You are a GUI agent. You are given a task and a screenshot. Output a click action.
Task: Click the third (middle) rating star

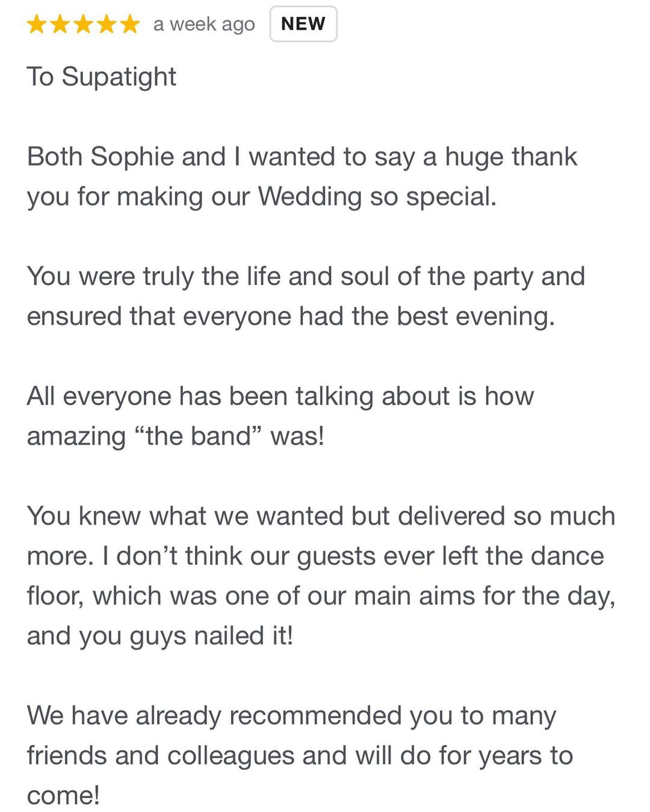[83, 25]
